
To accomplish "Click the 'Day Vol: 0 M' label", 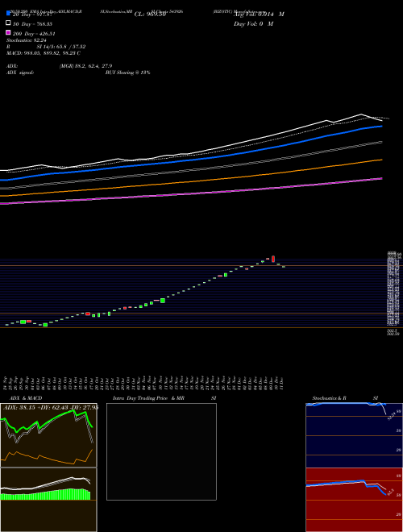I will tap(253, 24).
